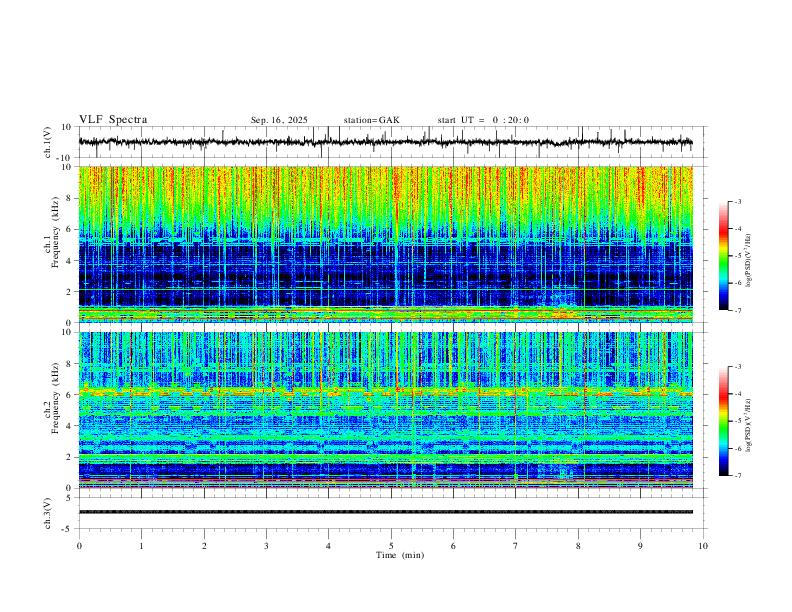
Task: Click the "start UT = 0:20:0" text
Action: tap(483, 120)
